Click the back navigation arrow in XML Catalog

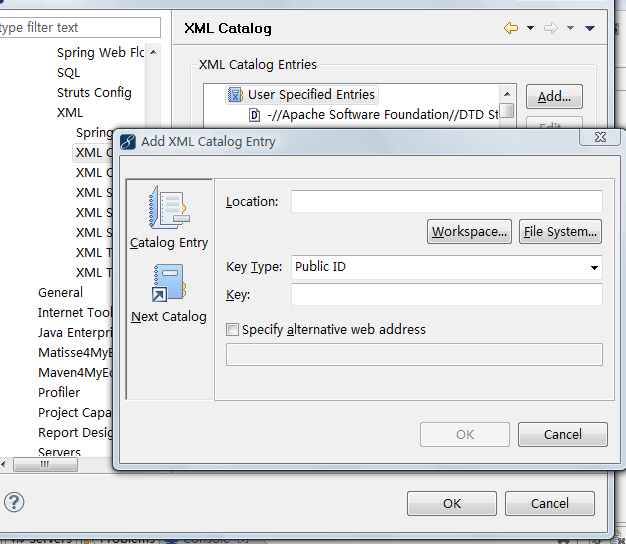[x=511, y=28]
